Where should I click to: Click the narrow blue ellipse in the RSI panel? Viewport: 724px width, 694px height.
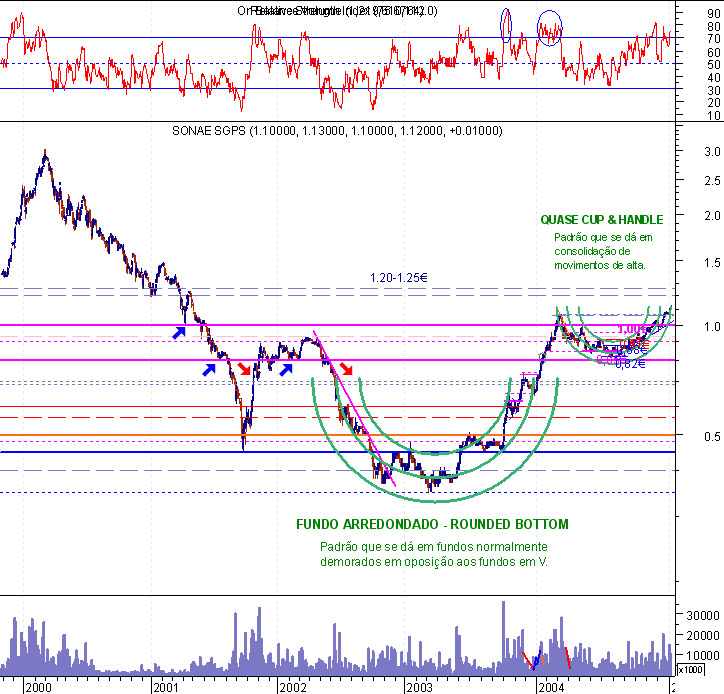click(506, 24)
